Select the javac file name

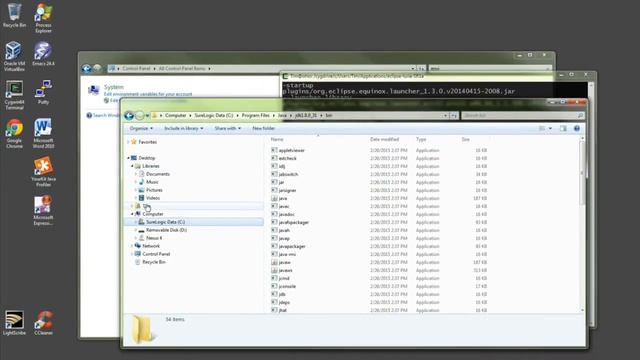click(x=284, y=207)
